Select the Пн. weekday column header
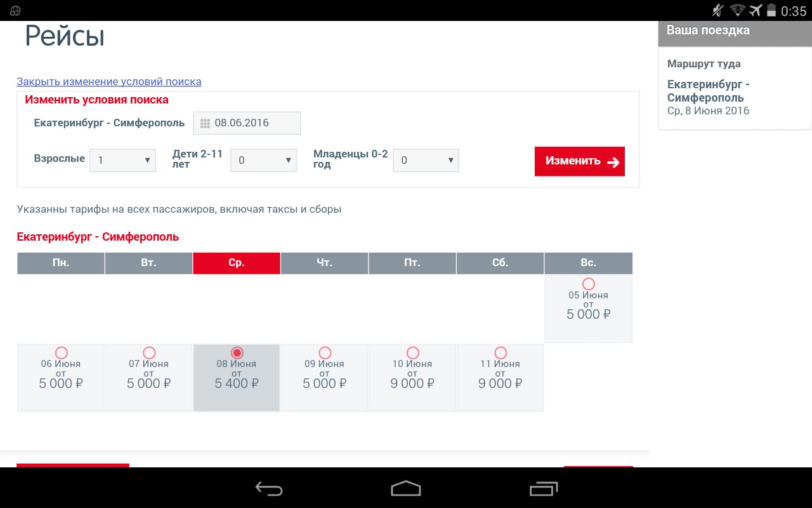Screen dimensions: 812x508 [x=61, y=263]
